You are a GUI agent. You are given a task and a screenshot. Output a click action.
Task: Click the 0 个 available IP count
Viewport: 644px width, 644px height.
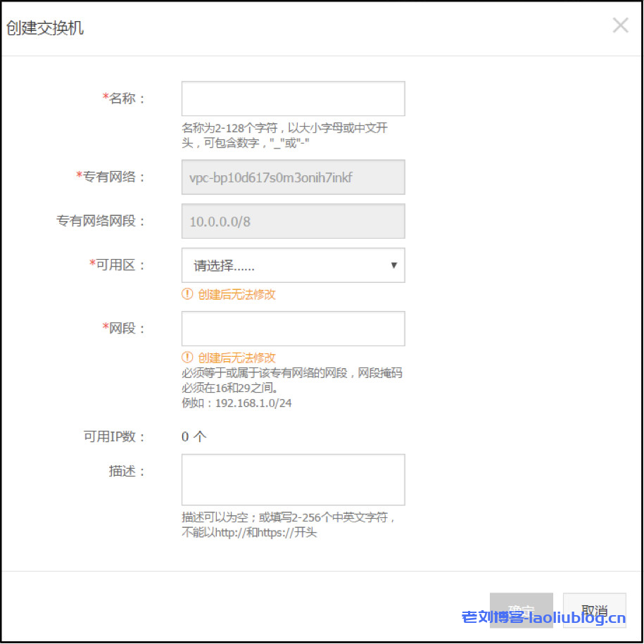pyautogui.click(x=194, y=436)
